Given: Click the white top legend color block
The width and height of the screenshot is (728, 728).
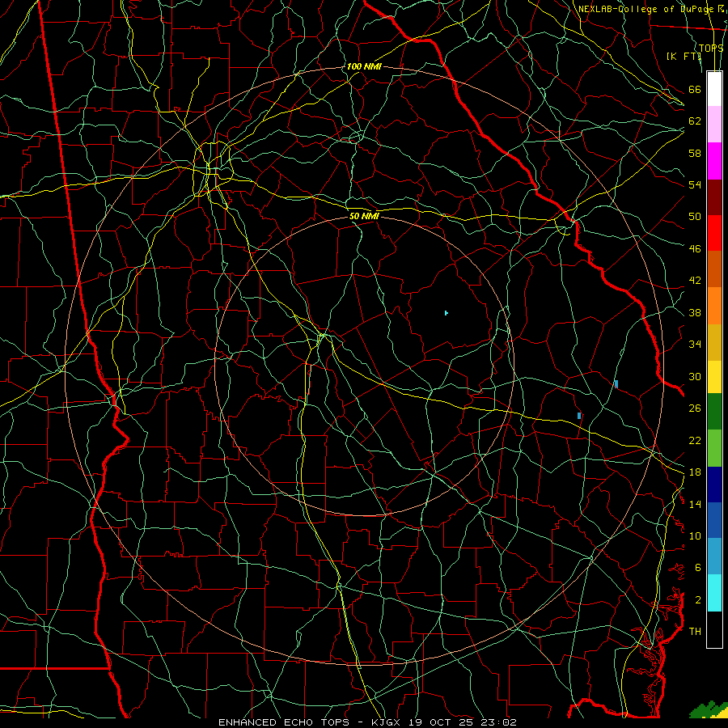Looking at the screenshot, I should point(714,89).
